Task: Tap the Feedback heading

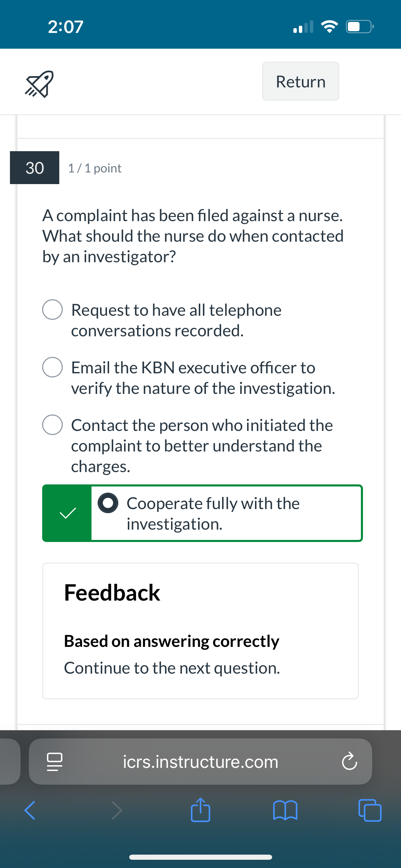Action: pyautogui.click(x=112, y=593)
